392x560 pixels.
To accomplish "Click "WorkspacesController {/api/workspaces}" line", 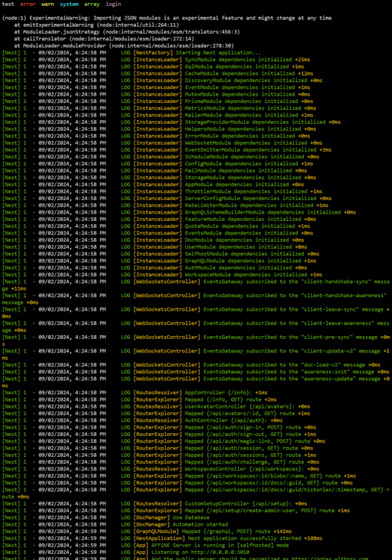I will [252, 470].
